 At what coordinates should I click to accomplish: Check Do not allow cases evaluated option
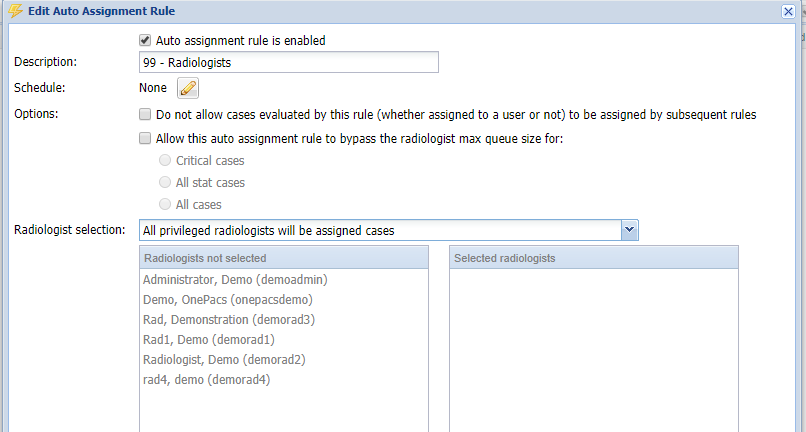pyautogui.click(x=145, y=114)
